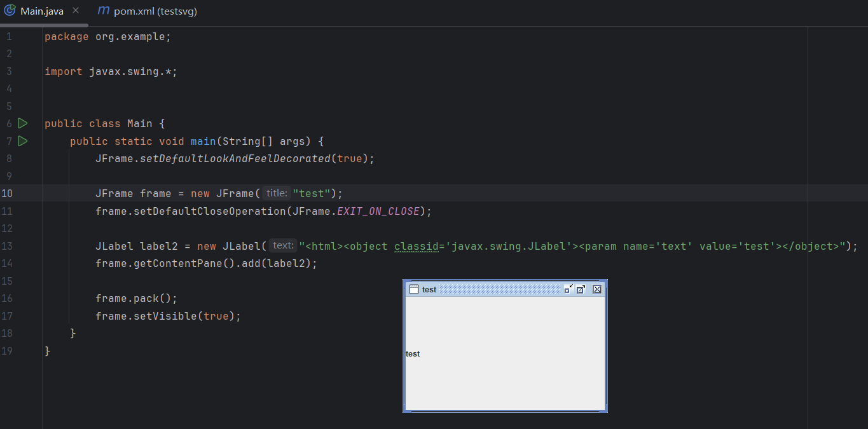This screenshot has height=429, width=868.
Task: Click the 'package org.example;' line
Action: point(108,36)
